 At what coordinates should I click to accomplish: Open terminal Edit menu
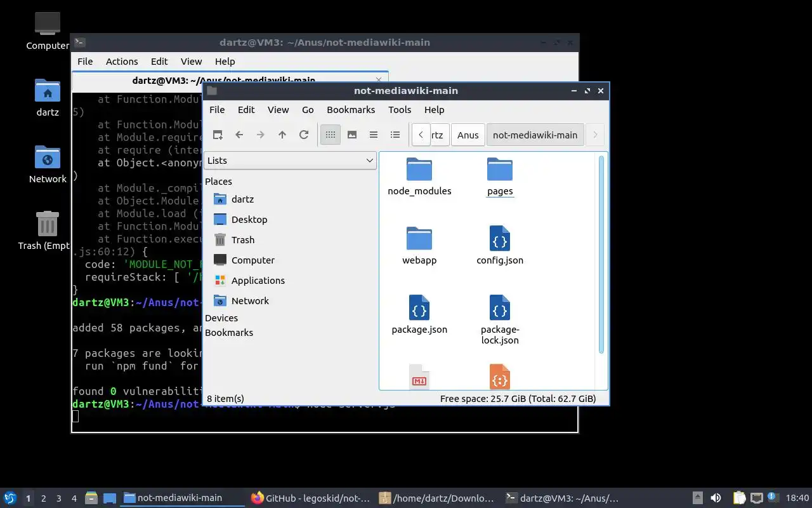click(159, 61)
